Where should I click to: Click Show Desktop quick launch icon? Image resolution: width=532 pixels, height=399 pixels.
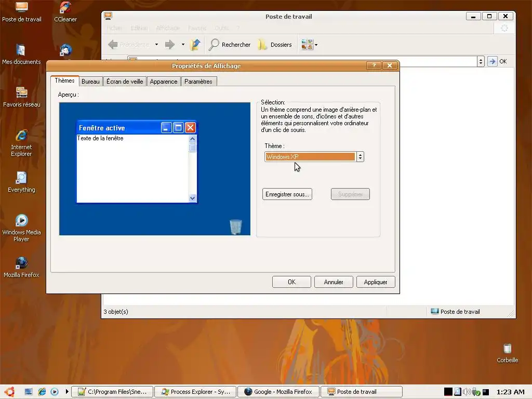coord(29,392)
